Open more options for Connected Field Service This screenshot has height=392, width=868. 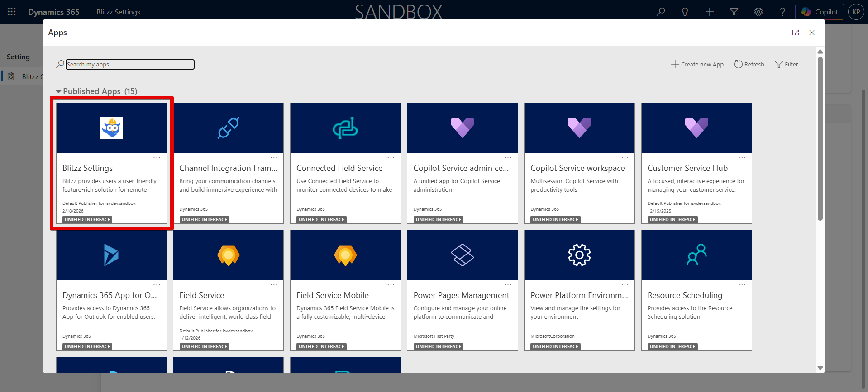coord(391,158)
